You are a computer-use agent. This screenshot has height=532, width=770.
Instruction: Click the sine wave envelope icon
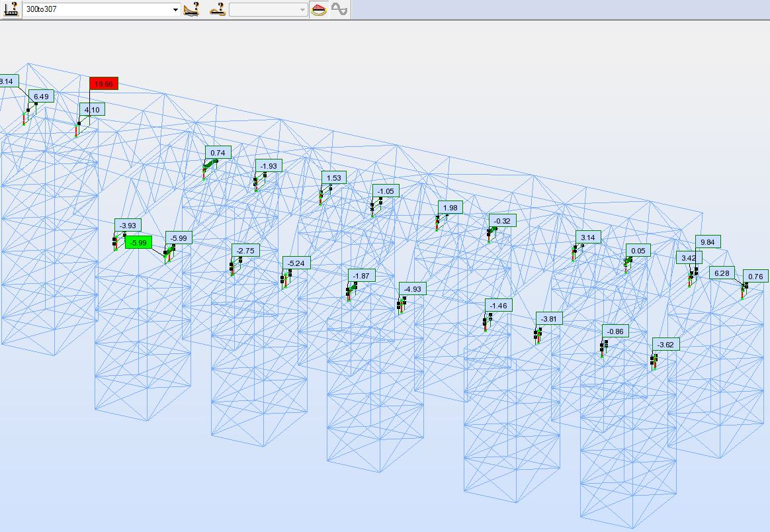[337, 9]
